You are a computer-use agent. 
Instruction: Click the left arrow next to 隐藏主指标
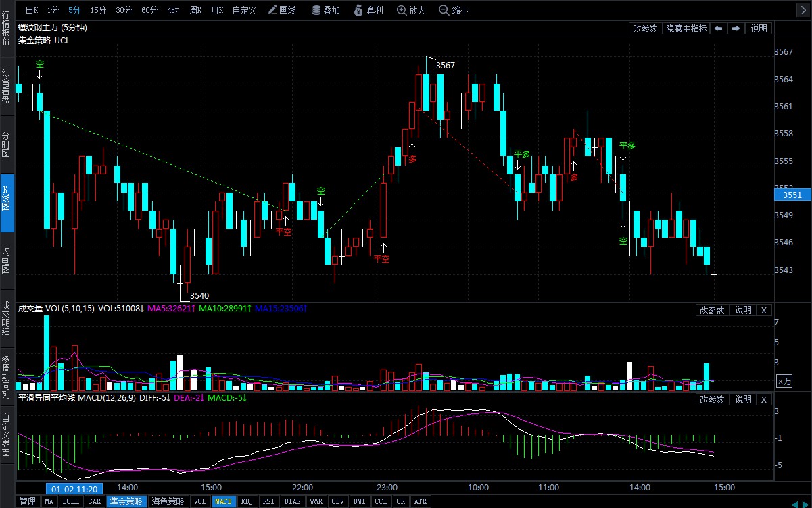point(719,28)
